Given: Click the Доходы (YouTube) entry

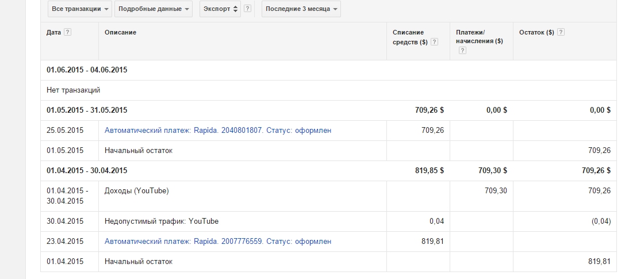Looking at the screenshot, I should click(136, 191).
